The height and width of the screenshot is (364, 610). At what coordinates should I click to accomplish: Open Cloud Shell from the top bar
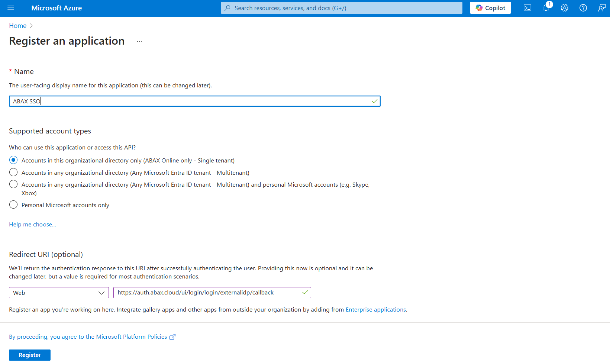[x=527, y=8]
